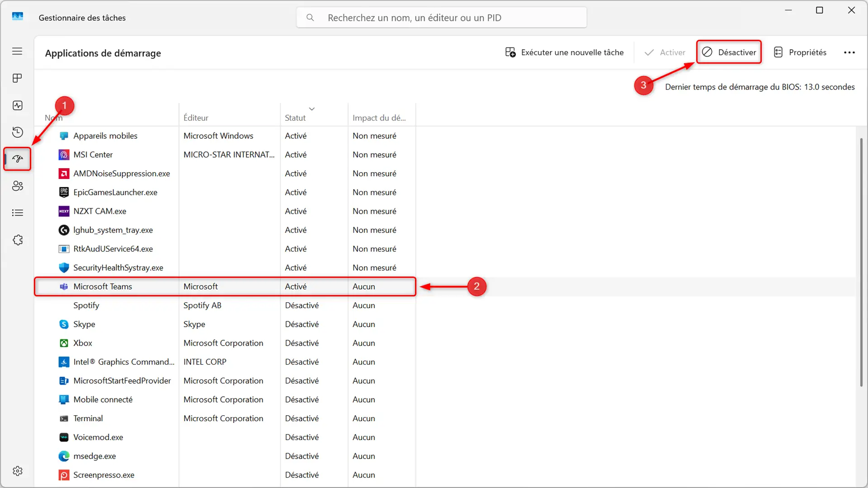
Task: Click the MicrosoftStartFeedProvider icon
Action: coord(64,381)
